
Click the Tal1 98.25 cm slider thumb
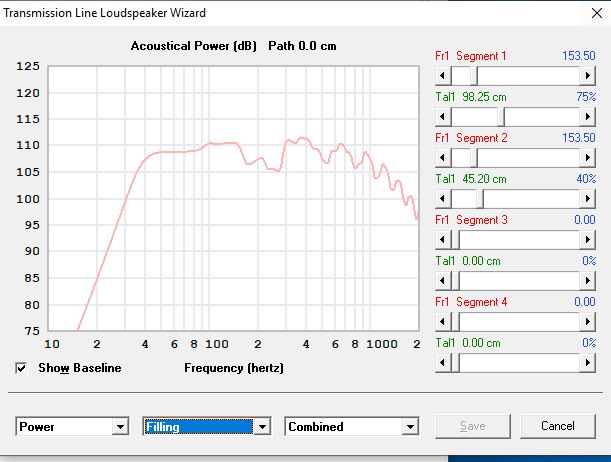(501, 116)
